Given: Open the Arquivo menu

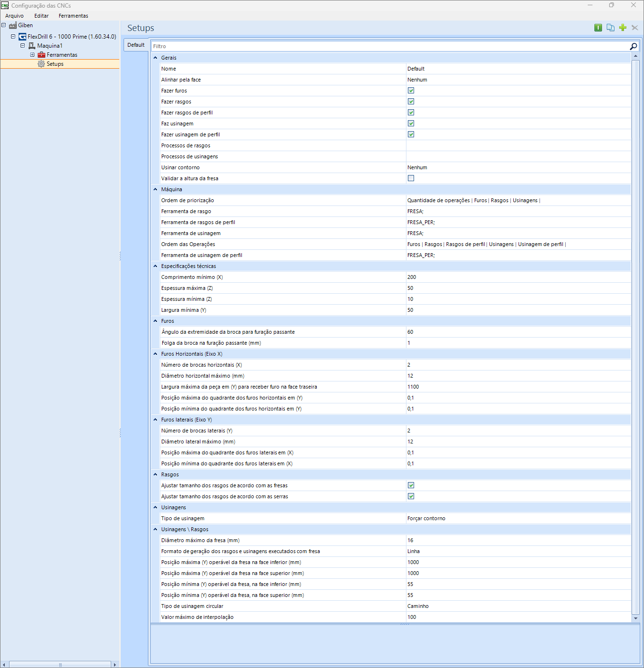Looking at the screenshot, I should click(x=14, y=16).
